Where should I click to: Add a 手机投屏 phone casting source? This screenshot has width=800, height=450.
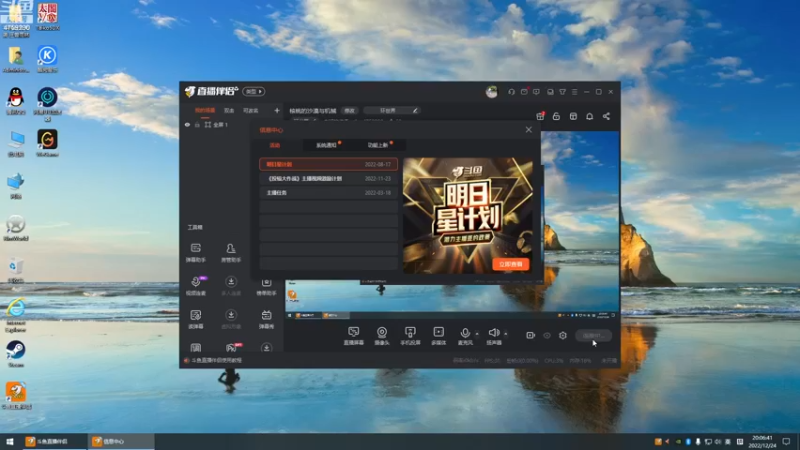tap(410, 336)
